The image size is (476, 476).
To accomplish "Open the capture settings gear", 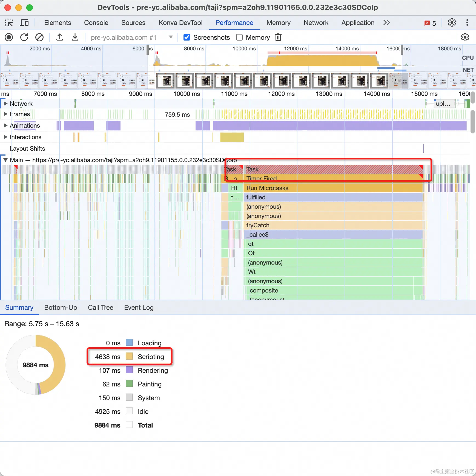I will 465,37.
